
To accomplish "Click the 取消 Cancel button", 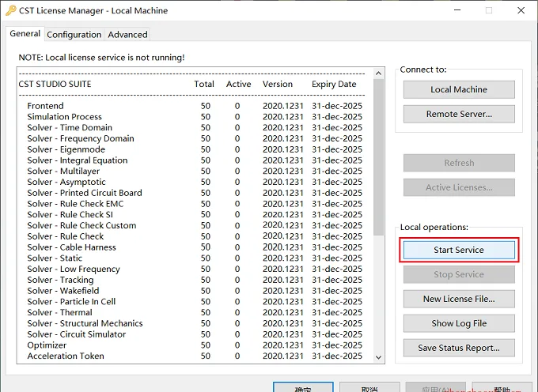I will 369,387.
